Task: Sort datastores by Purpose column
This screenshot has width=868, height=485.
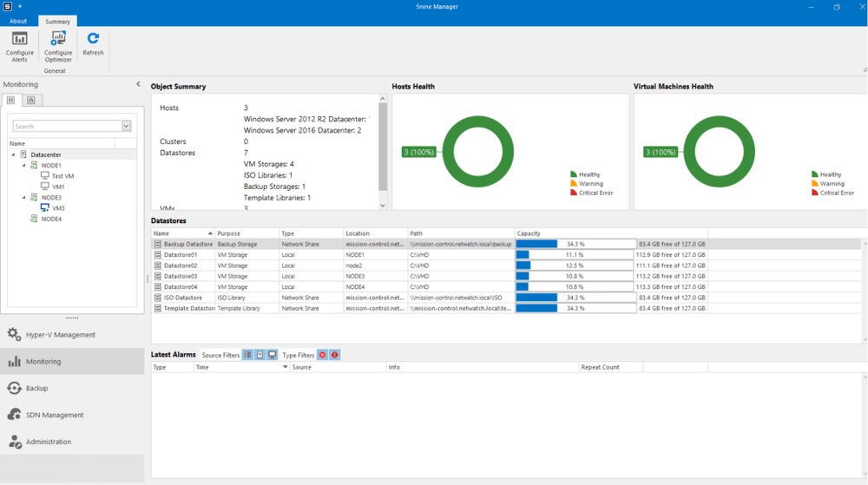Action: pos(247,233)
